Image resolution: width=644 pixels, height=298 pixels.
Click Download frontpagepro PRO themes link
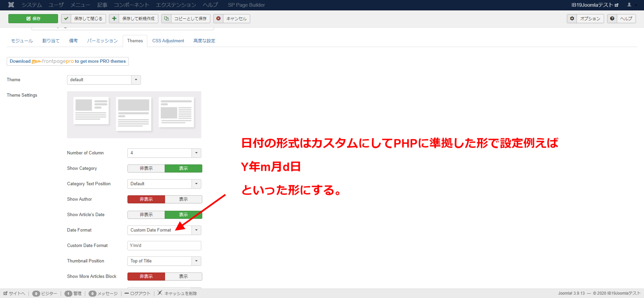pos(68,61)
